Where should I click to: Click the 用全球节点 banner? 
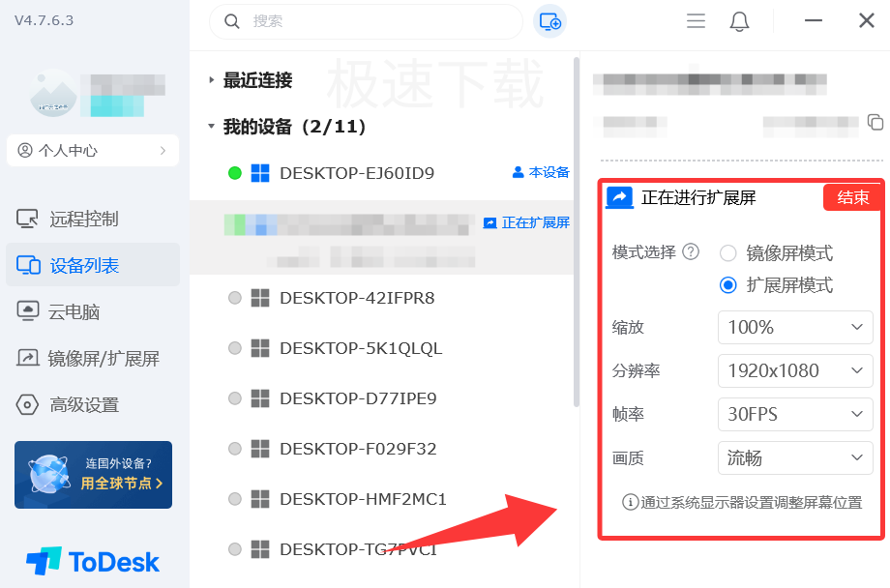(x=93, y=475)
